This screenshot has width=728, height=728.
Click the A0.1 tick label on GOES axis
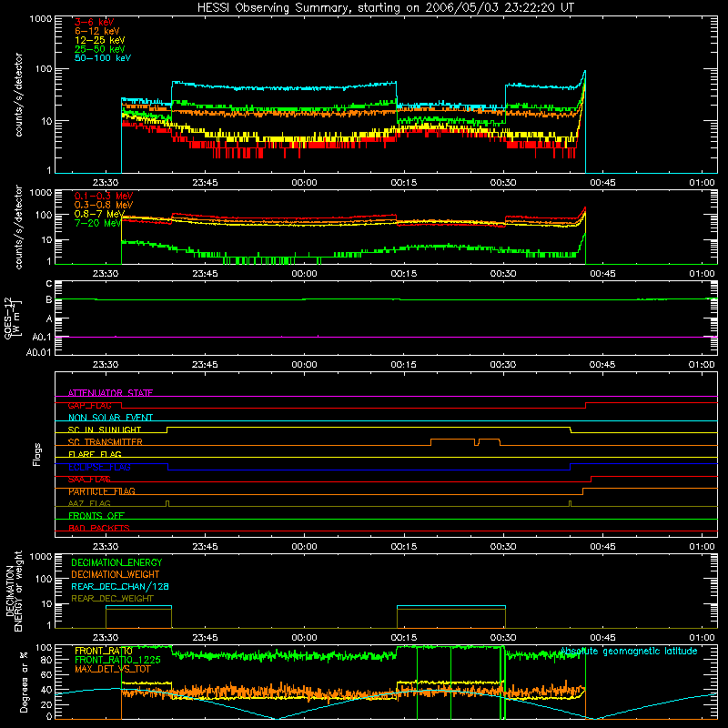pos(41,338)
